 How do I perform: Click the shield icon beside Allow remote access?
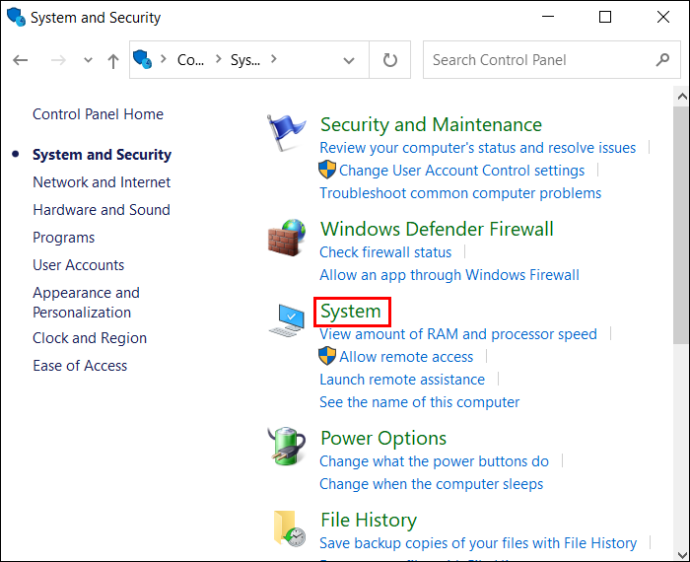click(x=327, y=356)
